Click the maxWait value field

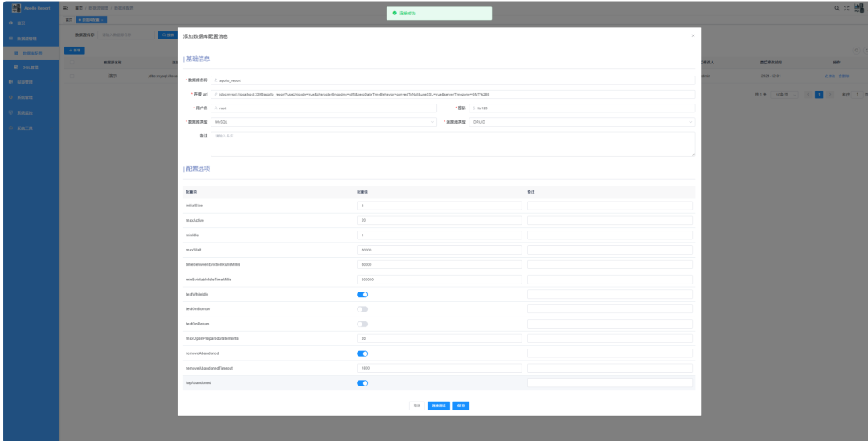[x=440, y=250]
